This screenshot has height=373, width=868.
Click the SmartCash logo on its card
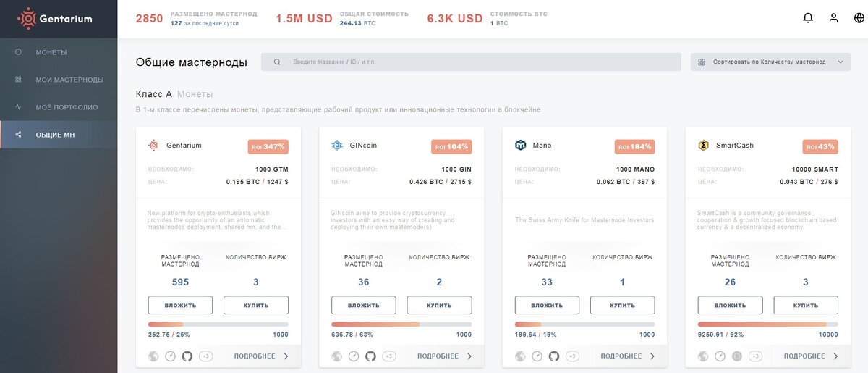point(703,146)
